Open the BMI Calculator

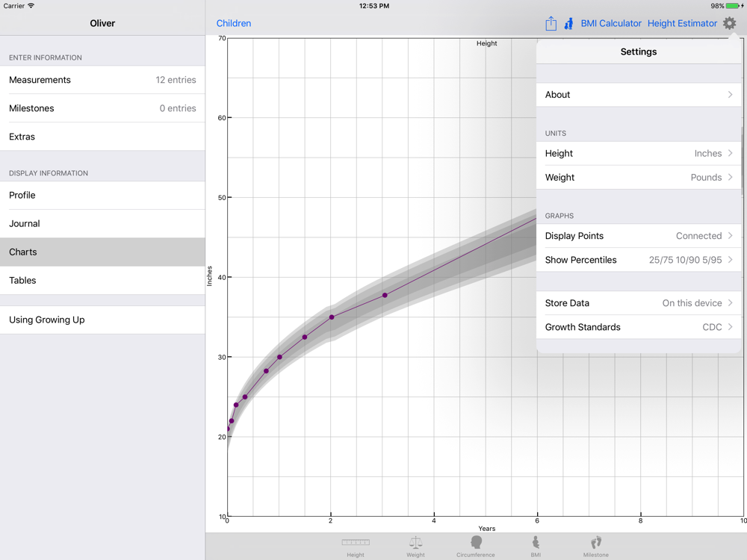[x=611, y=23]
